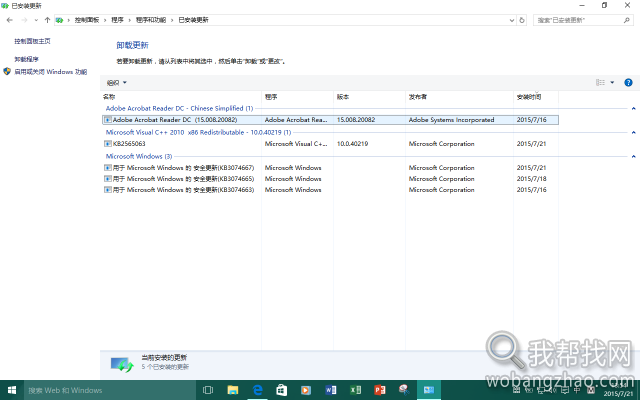The height and width of the screenshot is (400, 640).
Task: Click icon beside KB3074663 entry
Action: click(108, 190)
